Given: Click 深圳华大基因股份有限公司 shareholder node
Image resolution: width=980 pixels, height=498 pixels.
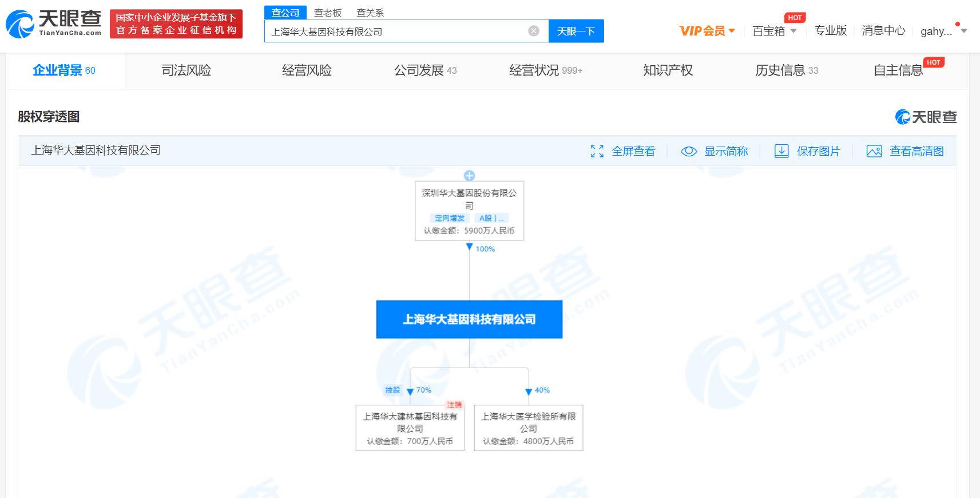Looking at the screenshot, I should coord(469,211).
